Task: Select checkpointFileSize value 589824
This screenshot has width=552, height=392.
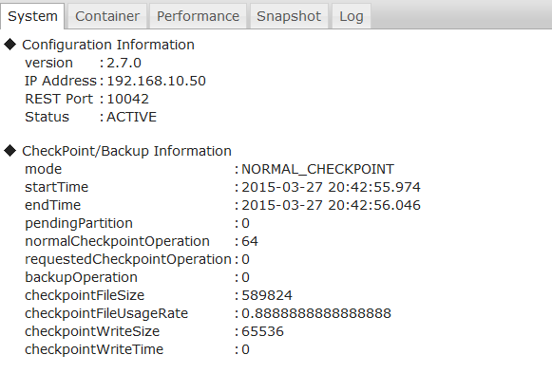Action: (x=267, y=295)
